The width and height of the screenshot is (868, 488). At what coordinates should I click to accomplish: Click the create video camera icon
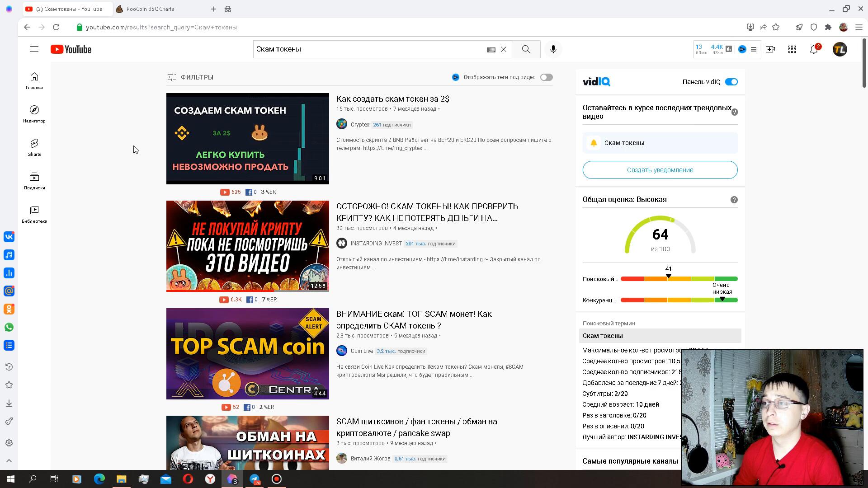[x=770, y=49]
